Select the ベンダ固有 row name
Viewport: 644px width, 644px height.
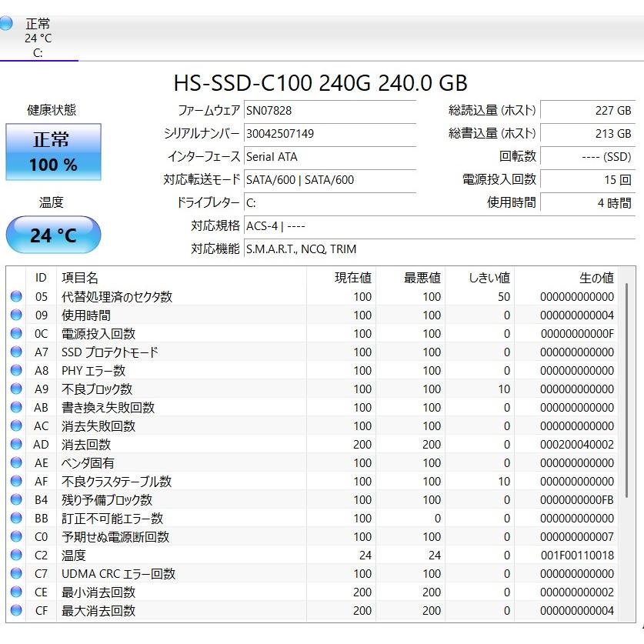[88, 463]
